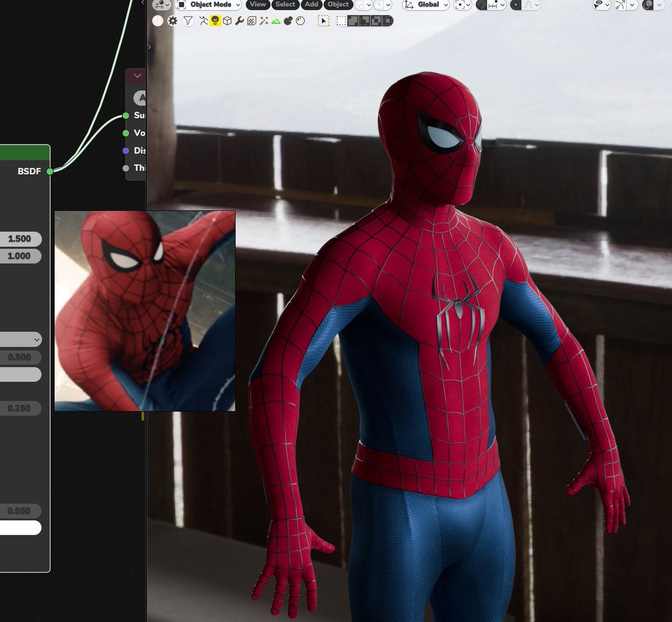The width and height of the screenshot is (672, 622).
Task: Open the Select menu
Action: pos(286,4)
